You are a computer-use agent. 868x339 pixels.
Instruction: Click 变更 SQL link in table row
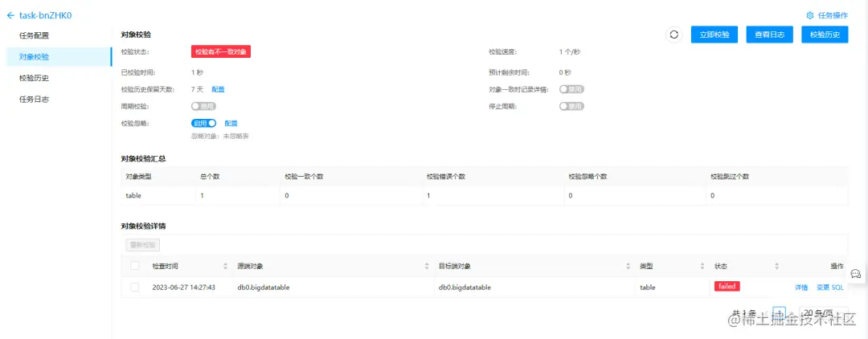coord(829,288)
